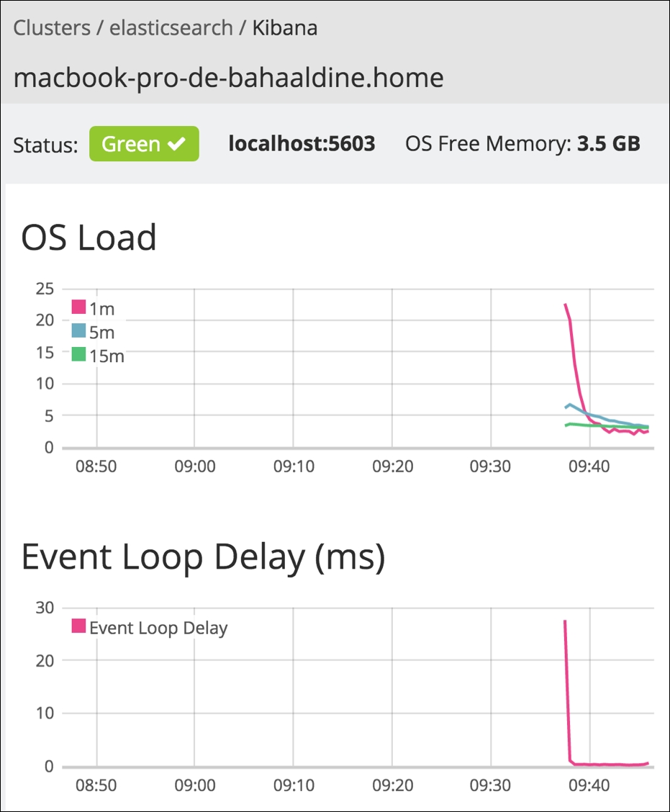Screen dimensions: 670x812
Task: Click the 1m legend label
Action: [x=101, y=309]
